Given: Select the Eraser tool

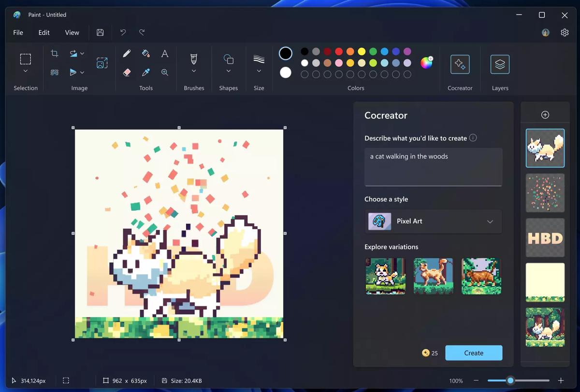Looking at the screenshot, I should click(127, 72).
